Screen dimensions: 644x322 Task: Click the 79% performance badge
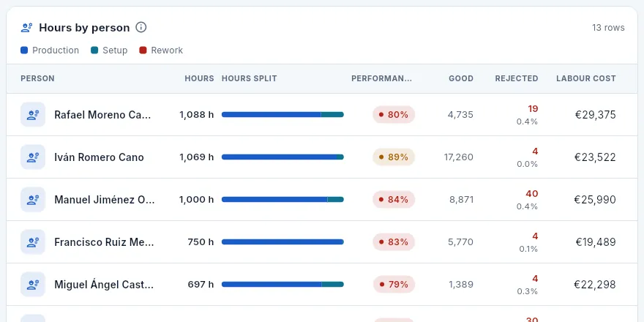(x=394, y=284)
